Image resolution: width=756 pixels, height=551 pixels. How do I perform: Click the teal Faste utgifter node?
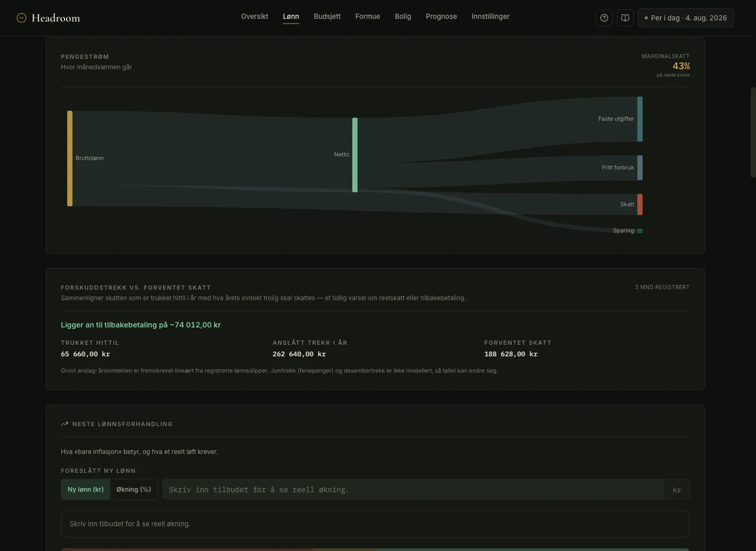click(x=640, y=119)
